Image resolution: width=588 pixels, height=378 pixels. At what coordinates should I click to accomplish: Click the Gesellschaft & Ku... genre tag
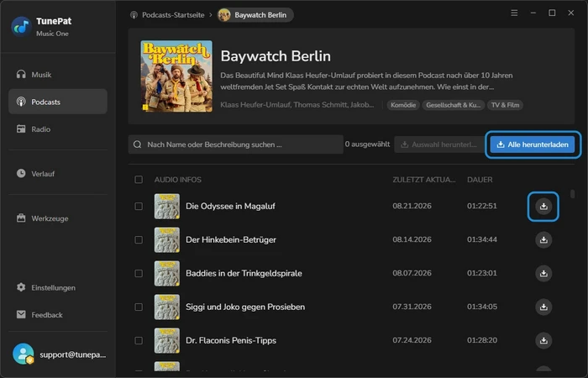coord(454,105)
